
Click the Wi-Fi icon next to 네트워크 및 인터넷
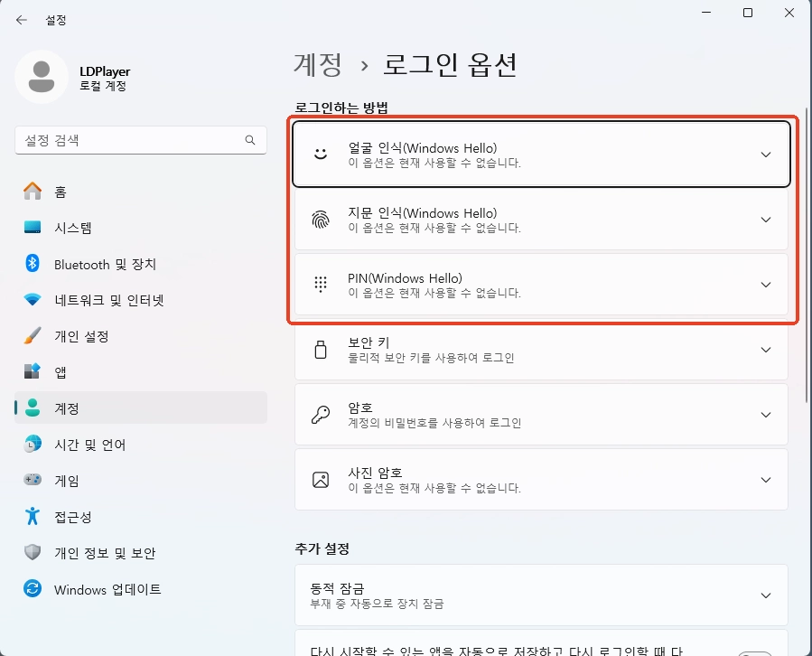coord(33,299)
